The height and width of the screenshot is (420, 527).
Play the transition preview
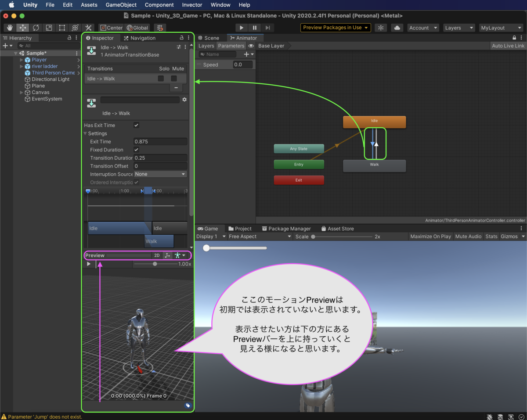[89, 264]
